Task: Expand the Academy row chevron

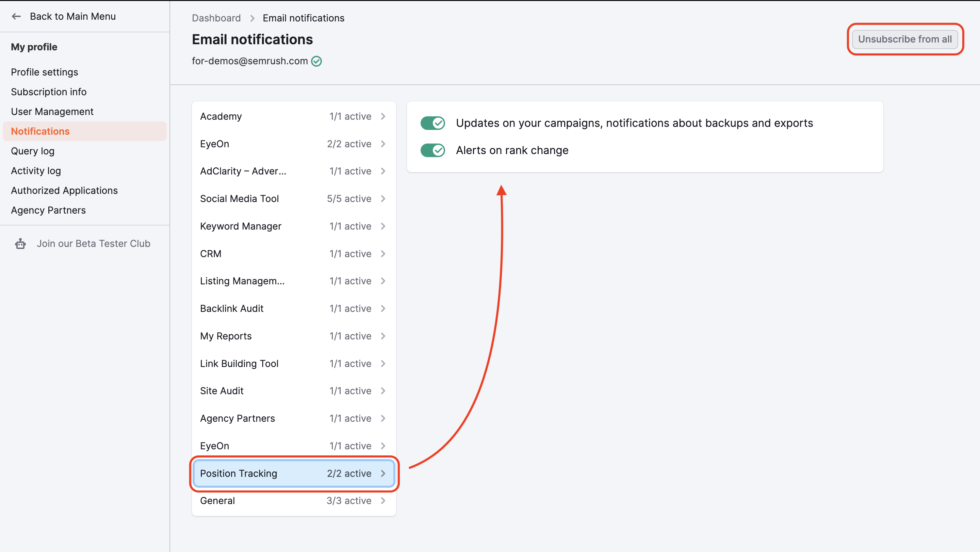Action: tap(383, 116)
